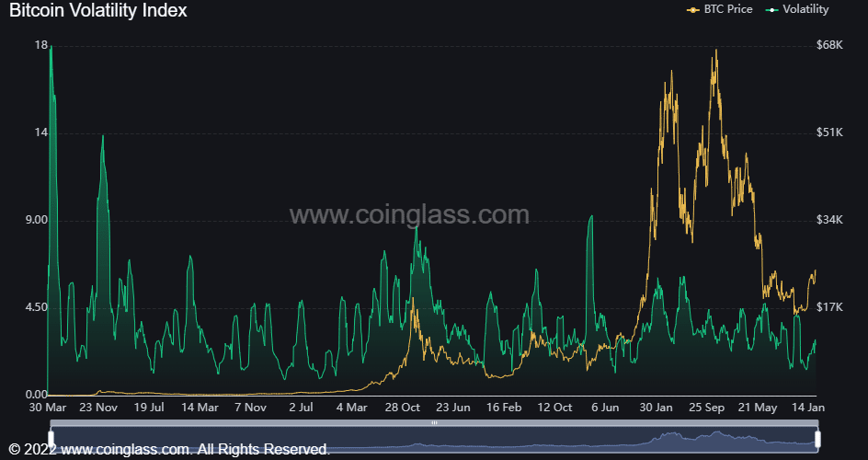Click the '9.00' volatility axis value
This screenshot has width=868, height=460.
[x=36, y=220]
